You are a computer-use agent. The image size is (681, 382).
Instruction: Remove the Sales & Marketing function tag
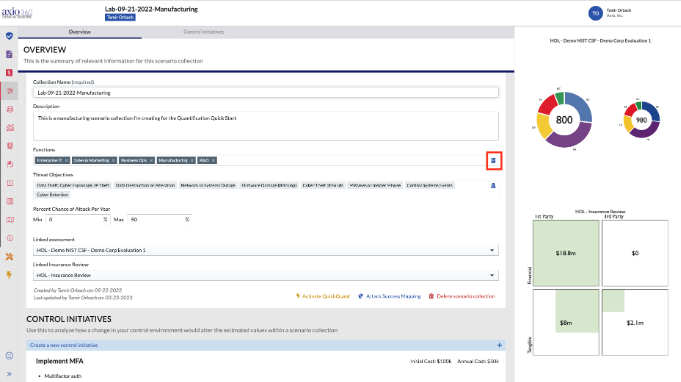coord(113,160)
